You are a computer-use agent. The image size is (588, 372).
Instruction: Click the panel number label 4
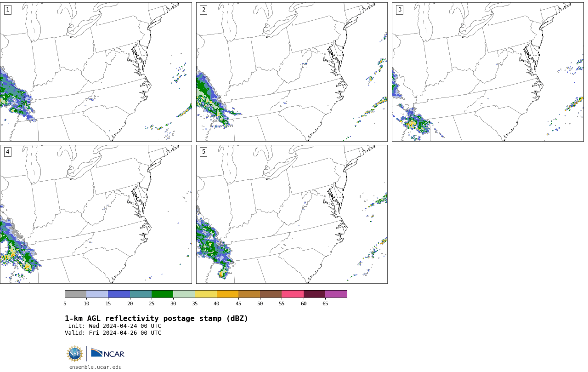[x=7, y=152]
